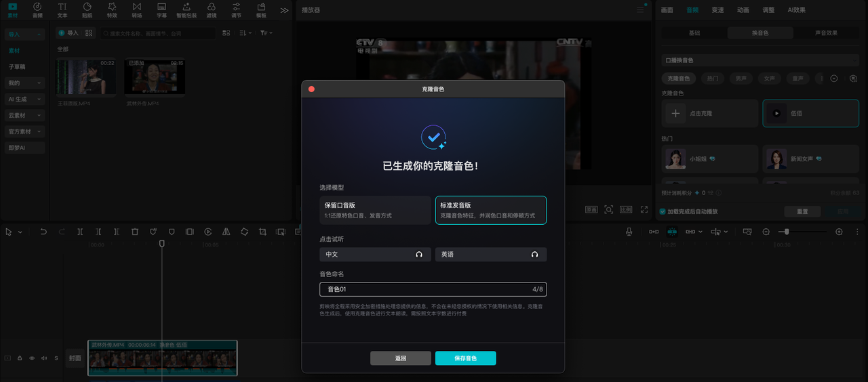This screenshot has width=868, height=382.
Task: Select the 女声 voice filter chip
Action: coord(769,79)
